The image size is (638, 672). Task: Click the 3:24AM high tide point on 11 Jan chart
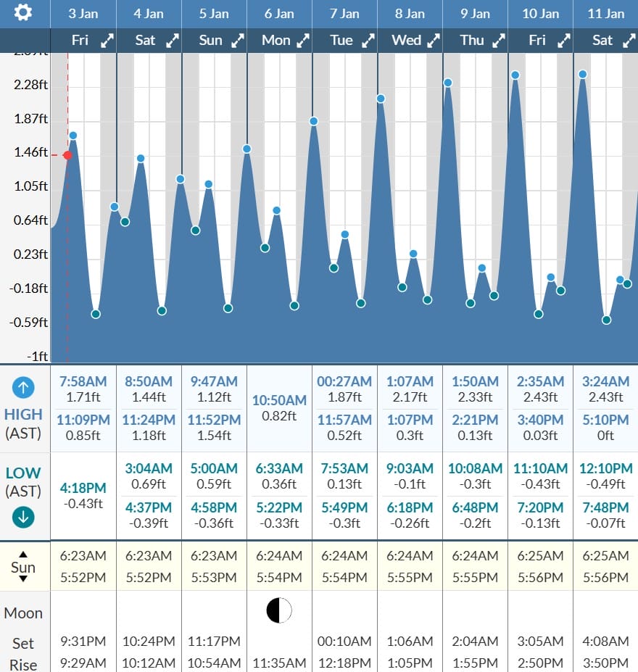tap(582, 74)
